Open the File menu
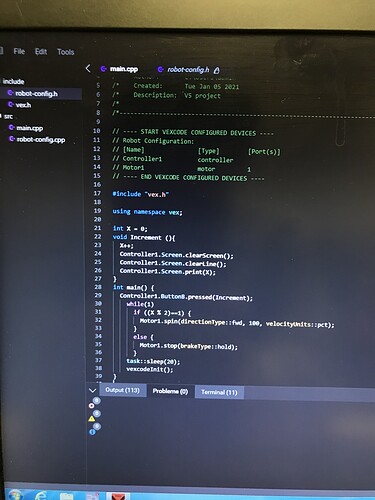The width and height of the screenshot is (375, 500). tap(19, 51)
